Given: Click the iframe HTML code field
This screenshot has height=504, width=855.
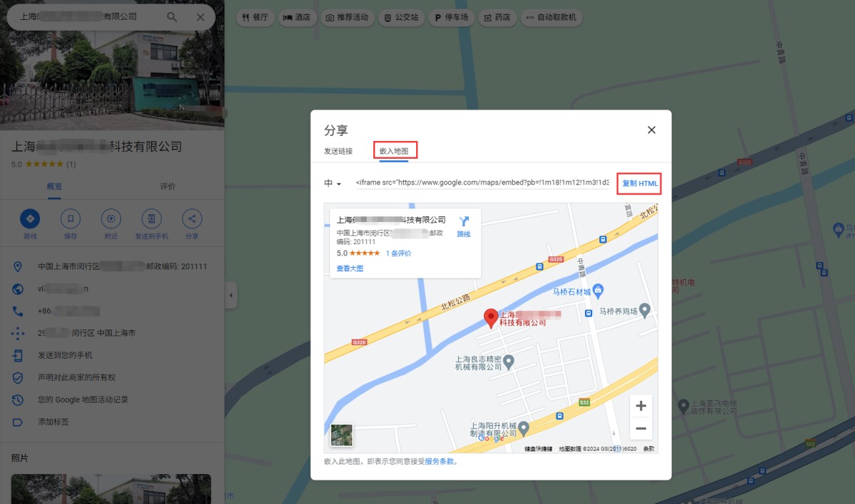Looking at the screenshot, I should tap(482, 184).
